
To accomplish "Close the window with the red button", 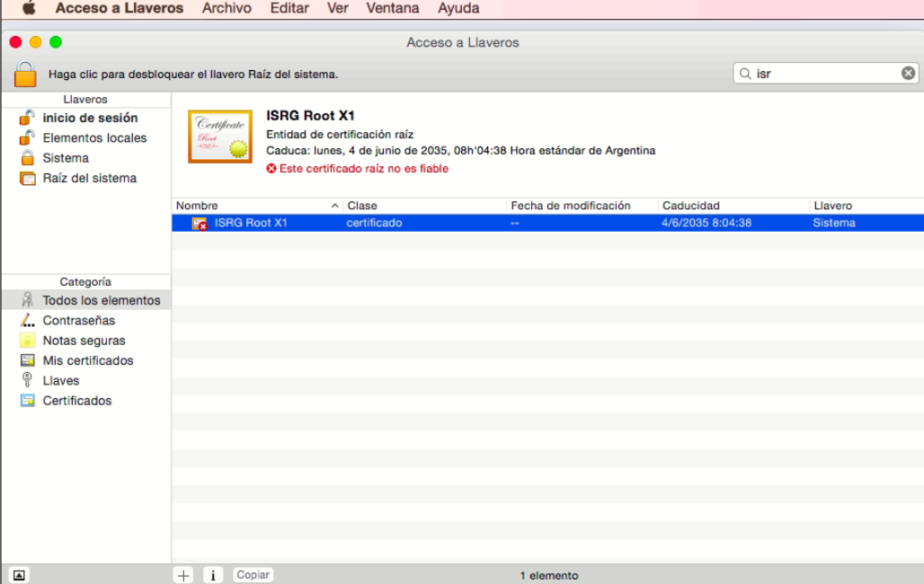I will tap(16, 42).
